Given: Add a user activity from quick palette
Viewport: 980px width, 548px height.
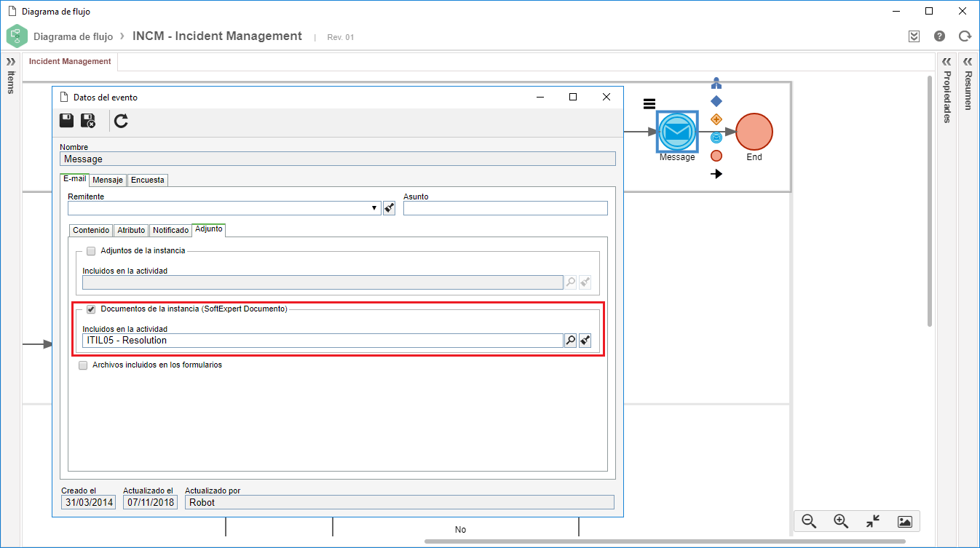Looking at the screenshot, I should (x=716, y=83).
